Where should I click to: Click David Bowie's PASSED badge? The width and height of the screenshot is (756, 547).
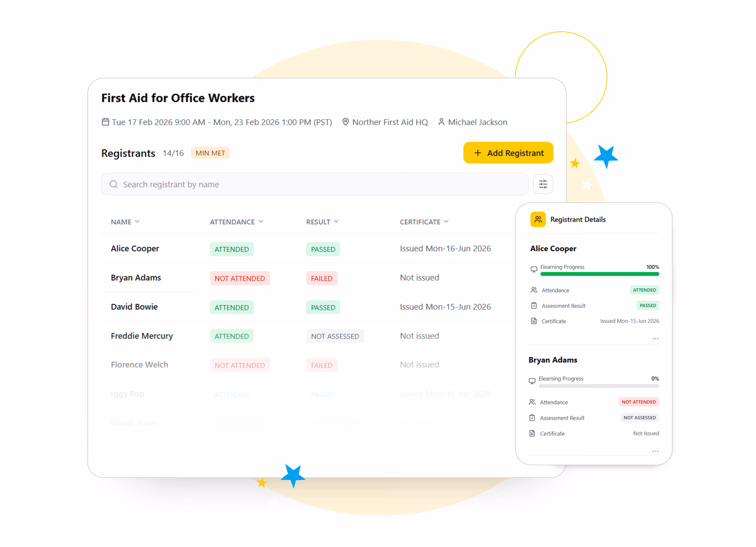[323, 307]
